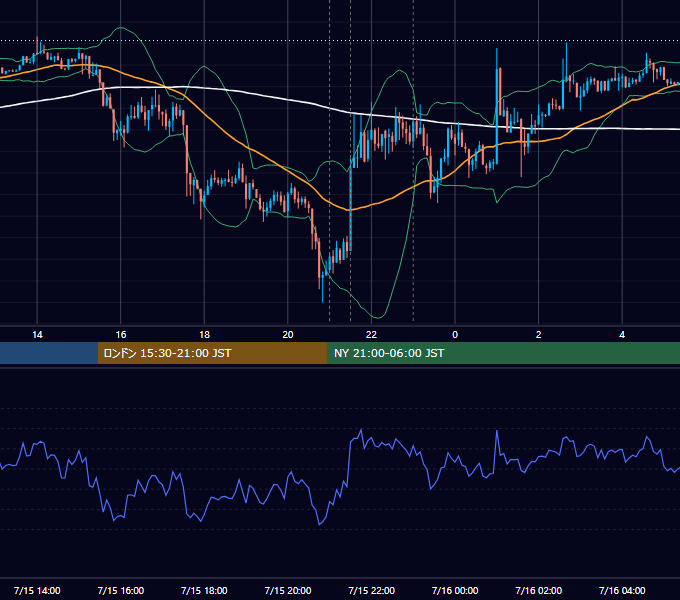Click the 7/16 00:00 date label
This screenshot has width=680, height=600.
tap(455, 590)
